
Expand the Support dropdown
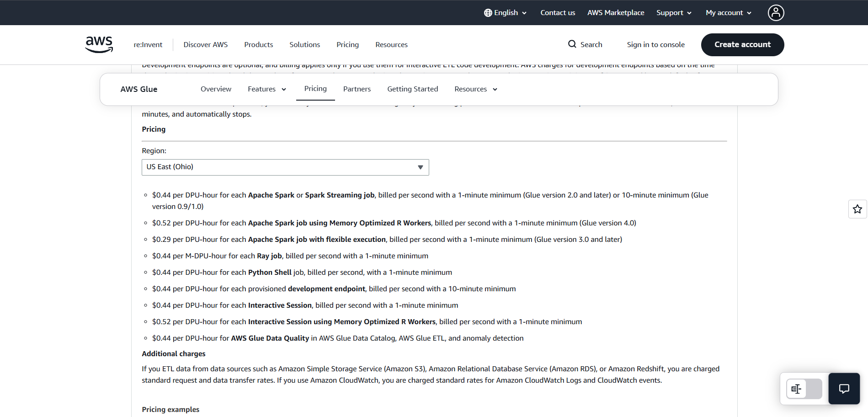click(x=674, y=13)
